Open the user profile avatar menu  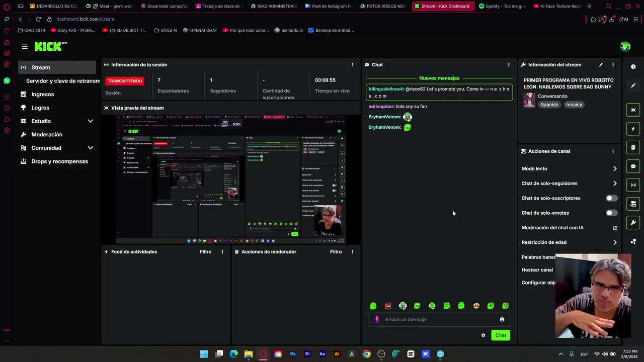click(625, 46)
